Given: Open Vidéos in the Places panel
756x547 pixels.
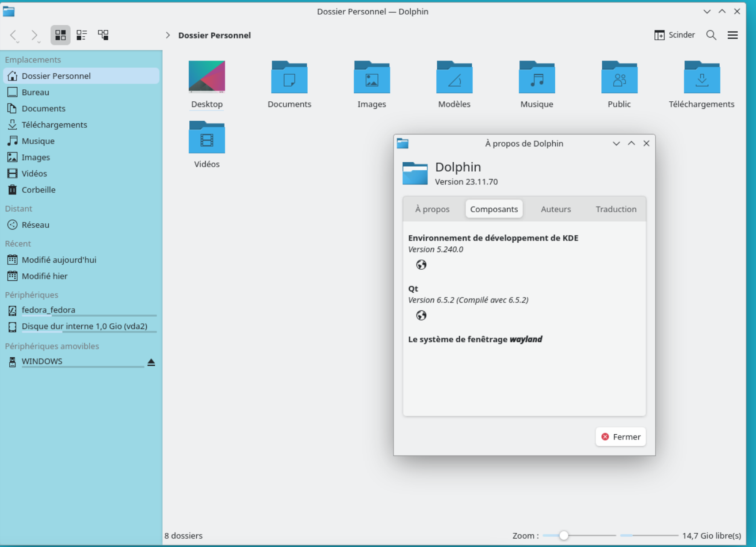Looking at the screenshot, I should 81,173.
